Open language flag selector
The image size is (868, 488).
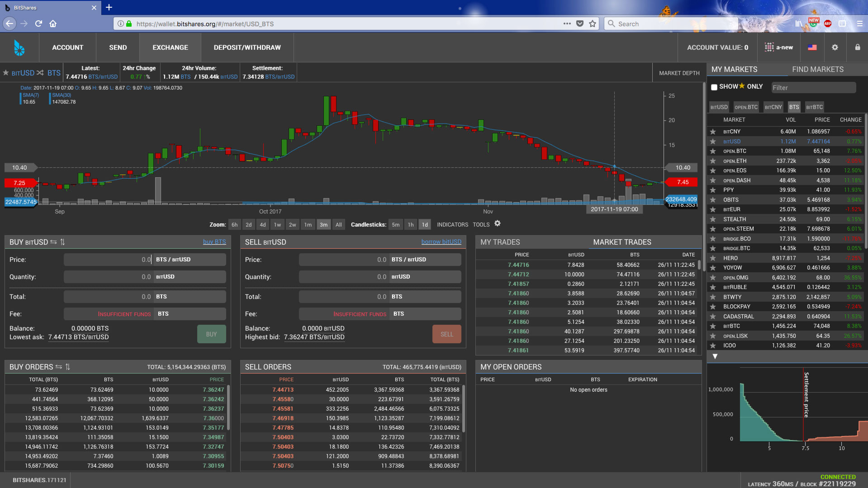coord(812,47)
